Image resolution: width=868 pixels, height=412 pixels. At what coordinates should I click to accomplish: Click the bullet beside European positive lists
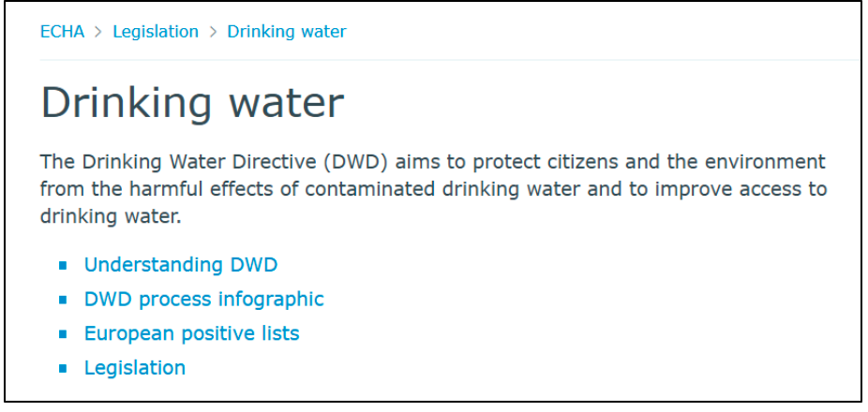point(63,334)
